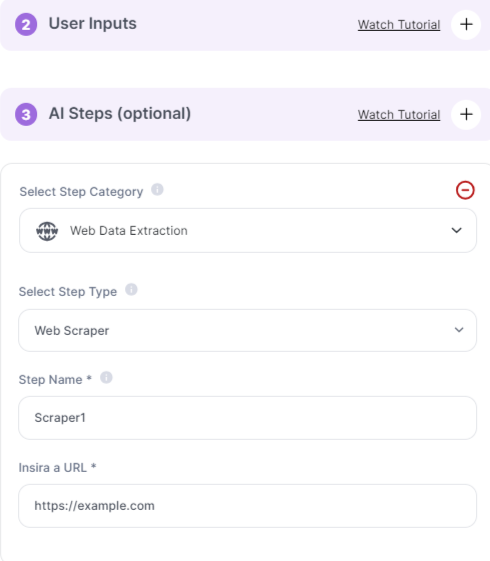Open Watch Tutorial link for AI Steps

399,114
